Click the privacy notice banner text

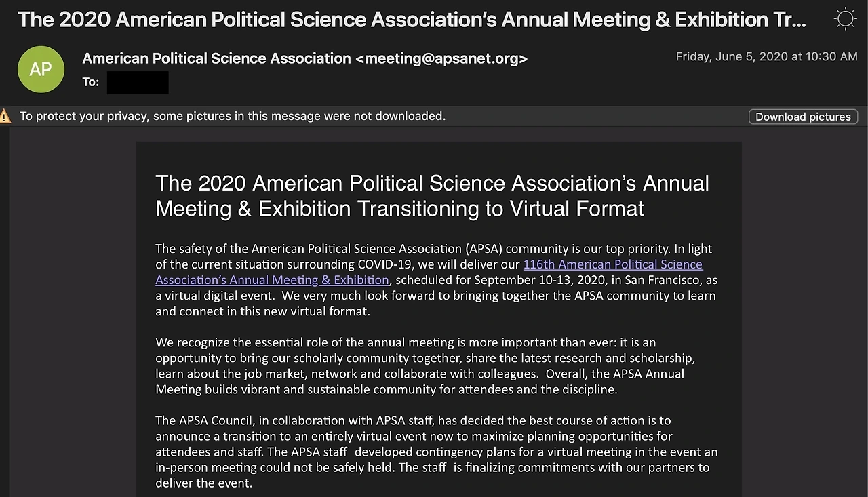click(x=232, y=116)
